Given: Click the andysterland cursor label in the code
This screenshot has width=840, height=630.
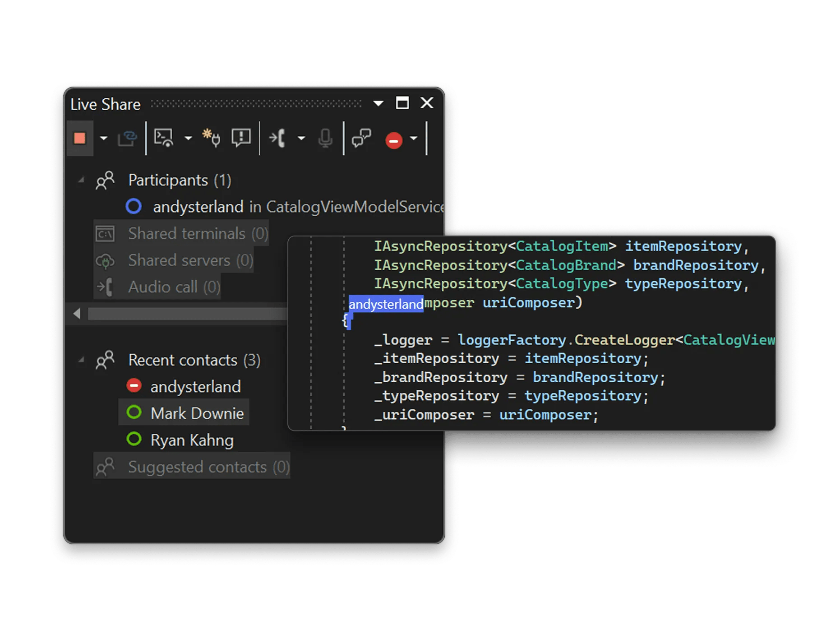Looking at the screenshot, I should (386, 304).
